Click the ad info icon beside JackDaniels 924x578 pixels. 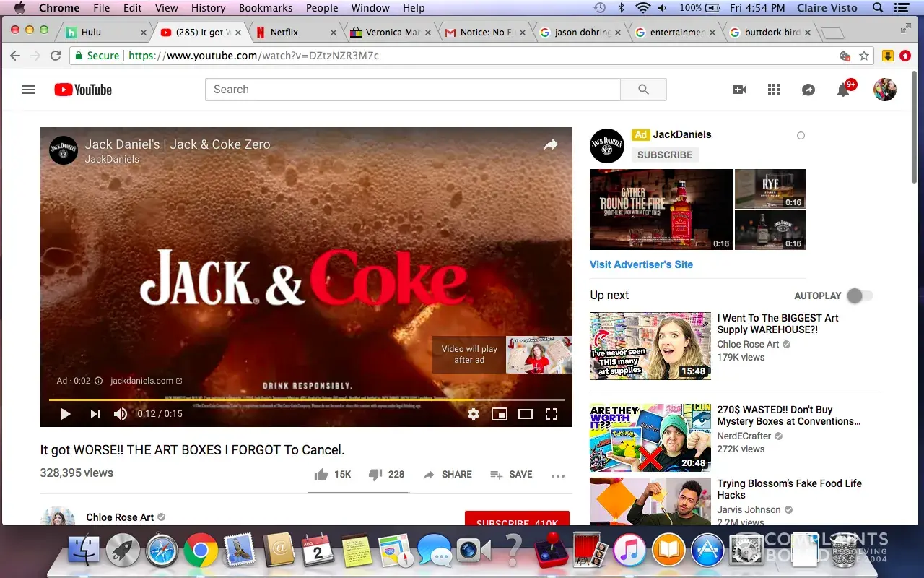[801, 135]
